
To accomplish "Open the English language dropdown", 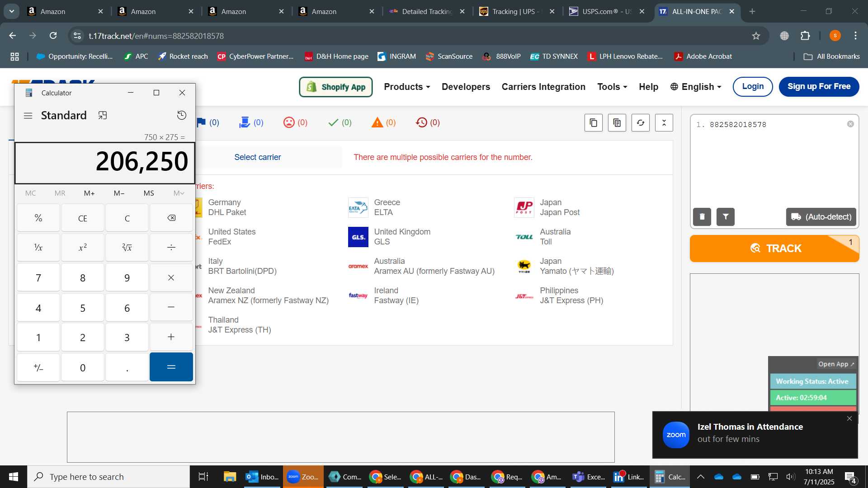I will click(696, 87).
